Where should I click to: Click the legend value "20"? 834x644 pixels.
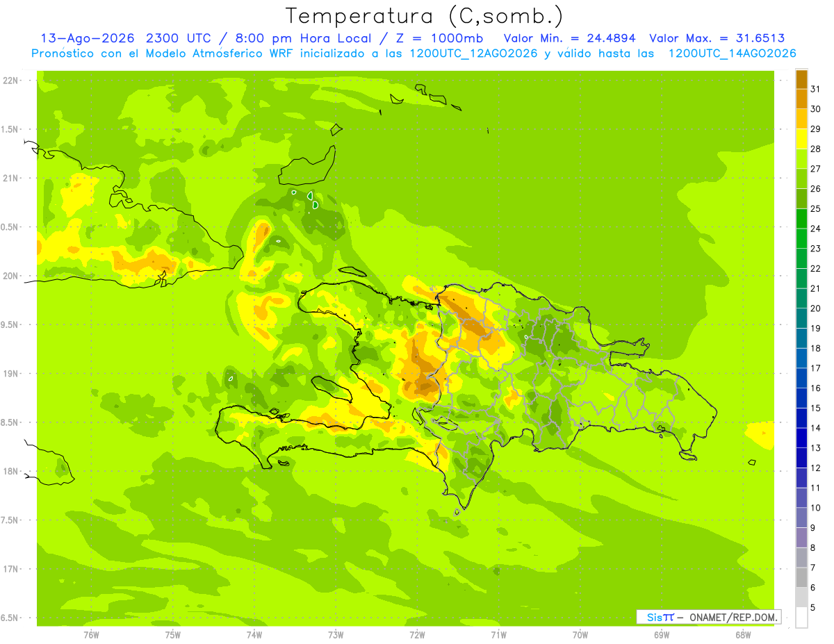[815, 308]
